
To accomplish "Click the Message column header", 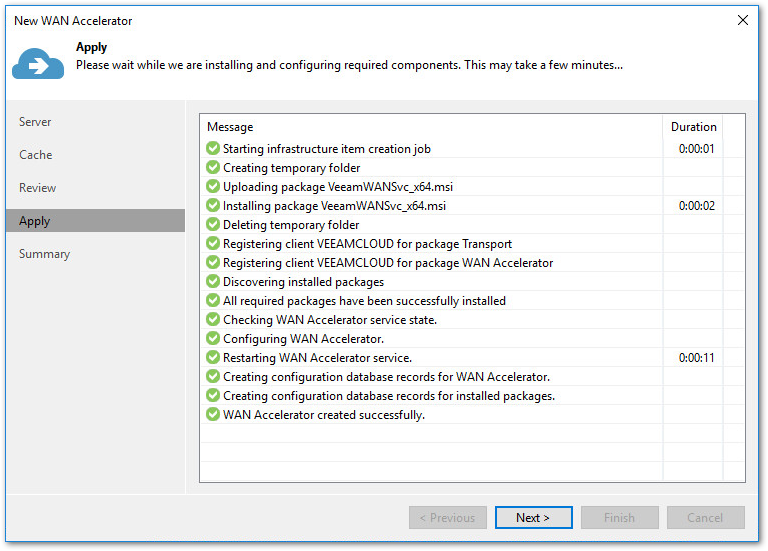I will click(230, 127).
